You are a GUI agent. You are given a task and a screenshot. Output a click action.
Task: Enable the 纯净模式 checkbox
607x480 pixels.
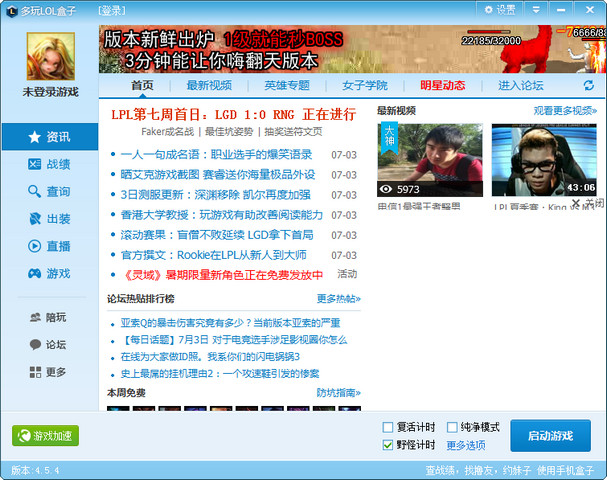452,427
